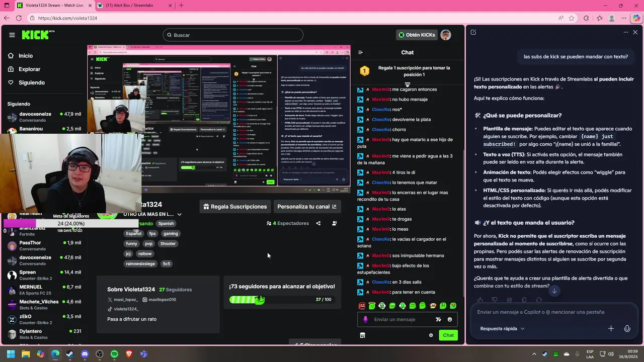Open davooxeneize channel with 47,9 mil viewers

click(44, 117)
